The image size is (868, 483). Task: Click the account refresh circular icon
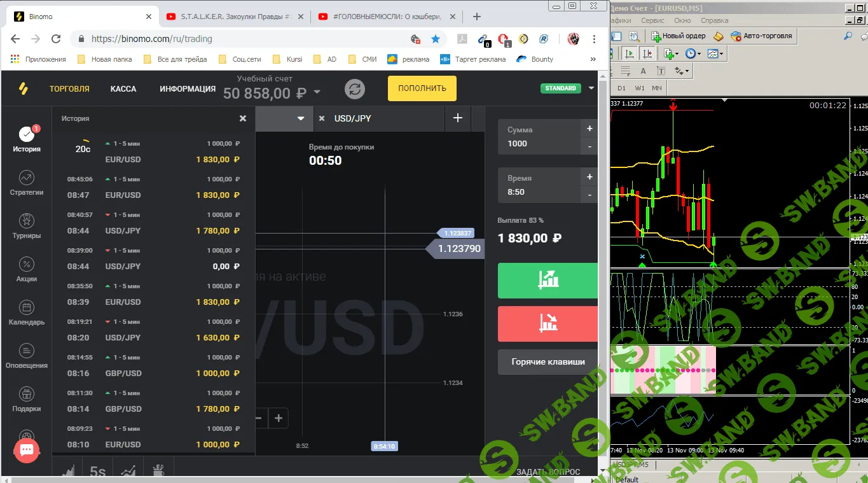(x=355, y=89)
